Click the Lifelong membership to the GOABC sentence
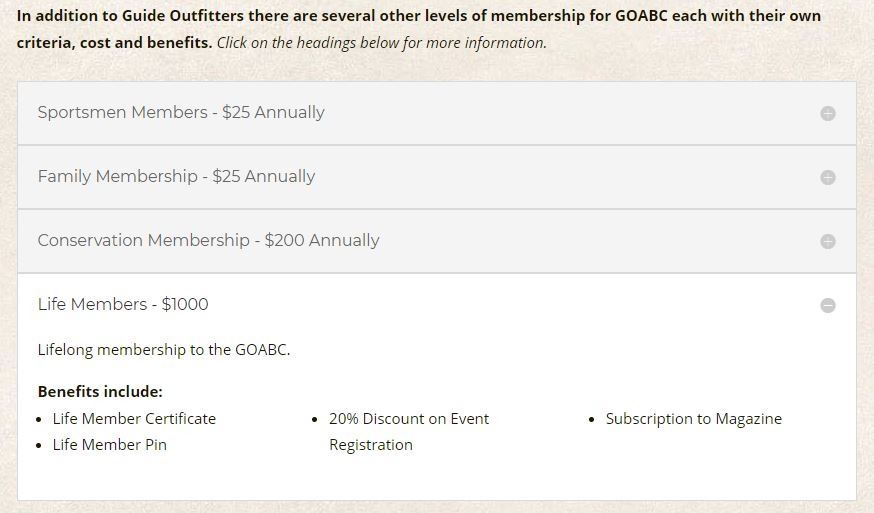 pyautogui.click(x=164, y=350)
